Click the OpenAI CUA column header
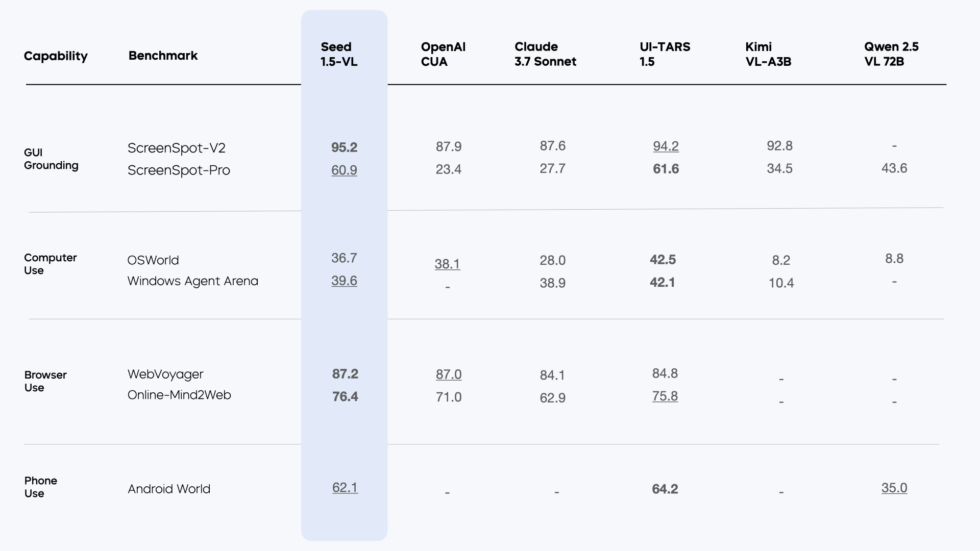980x551 pixels. click(x=443, y=54)
